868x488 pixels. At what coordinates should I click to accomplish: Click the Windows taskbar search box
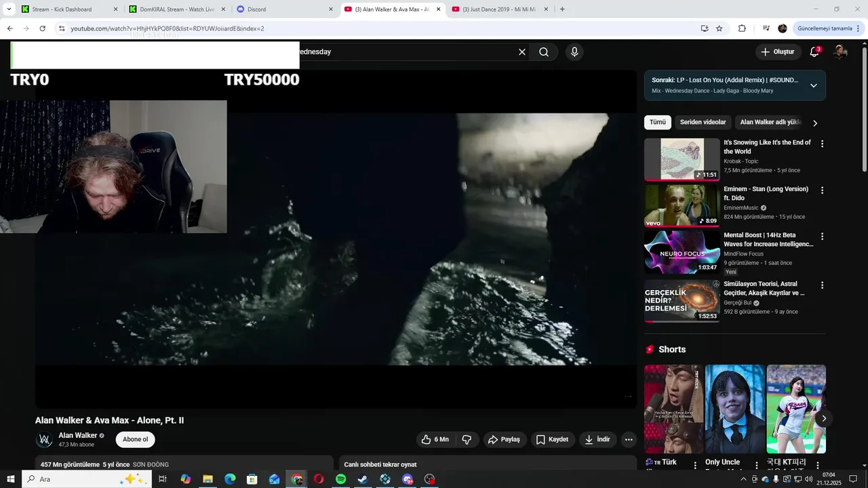click(x=87, y=479)
